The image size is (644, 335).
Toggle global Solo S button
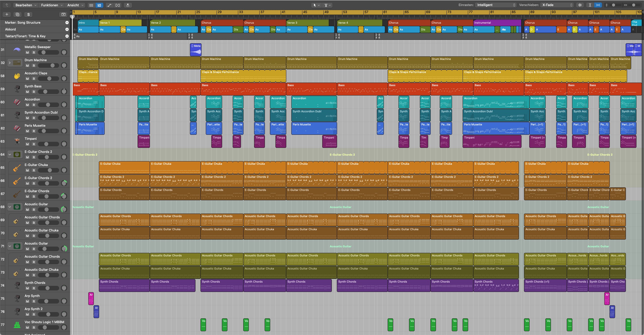click(28, 14)
